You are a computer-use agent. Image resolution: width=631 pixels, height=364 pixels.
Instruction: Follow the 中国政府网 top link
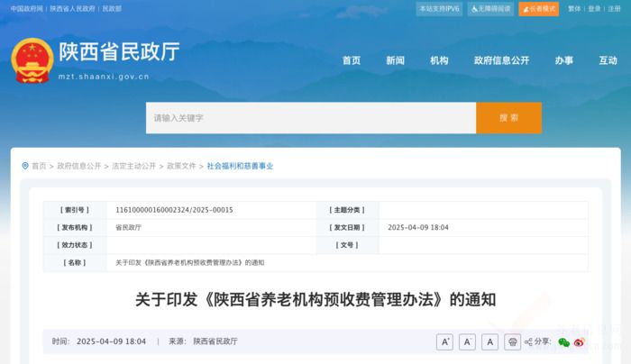click(26, 9)
